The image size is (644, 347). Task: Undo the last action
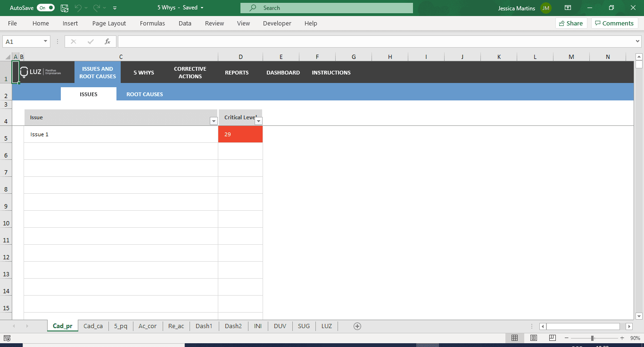79,8
